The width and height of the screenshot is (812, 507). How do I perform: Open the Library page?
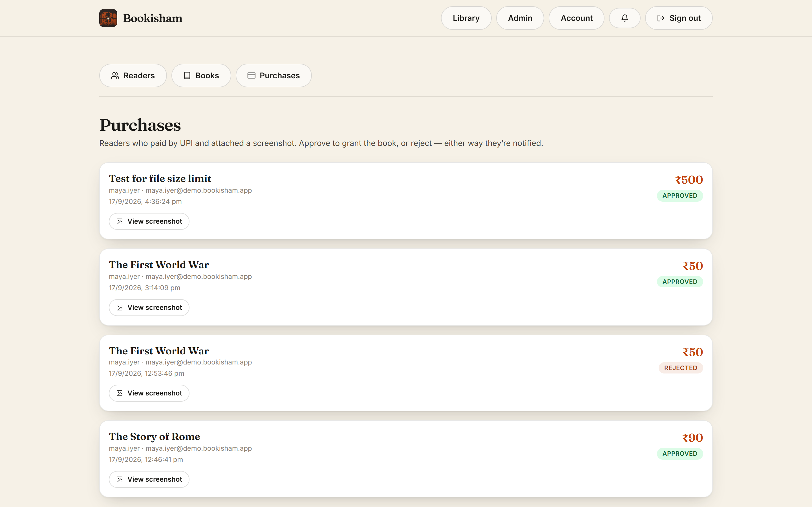pos(466,18)
